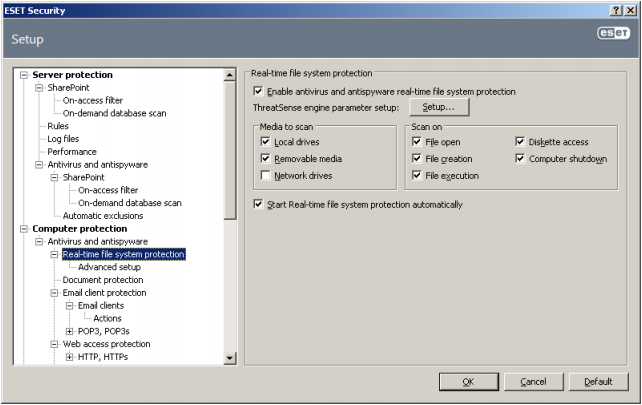
Task: Select On-demand database scan above Automatic exclusions
Action: [x=130, y=203]
